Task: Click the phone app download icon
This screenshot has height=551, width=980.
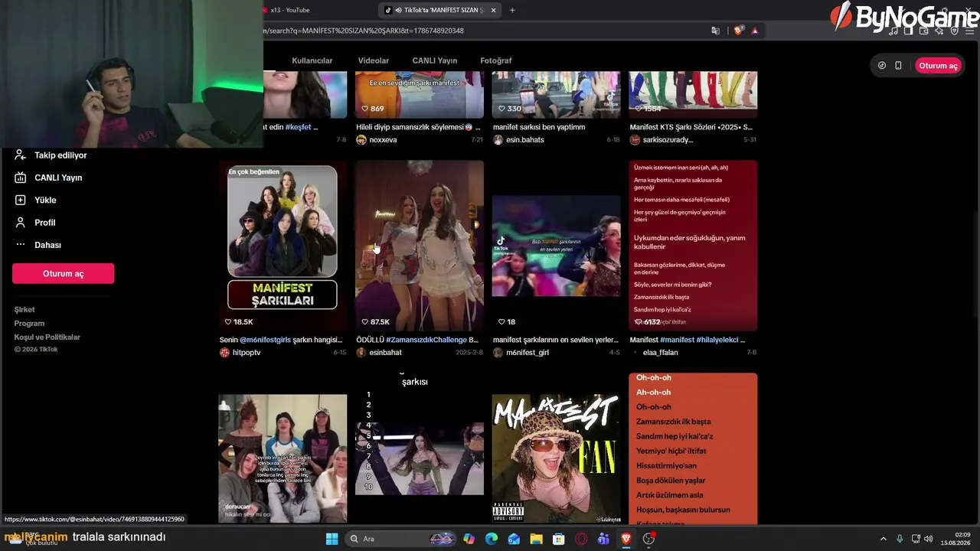Action: point(899,66)
